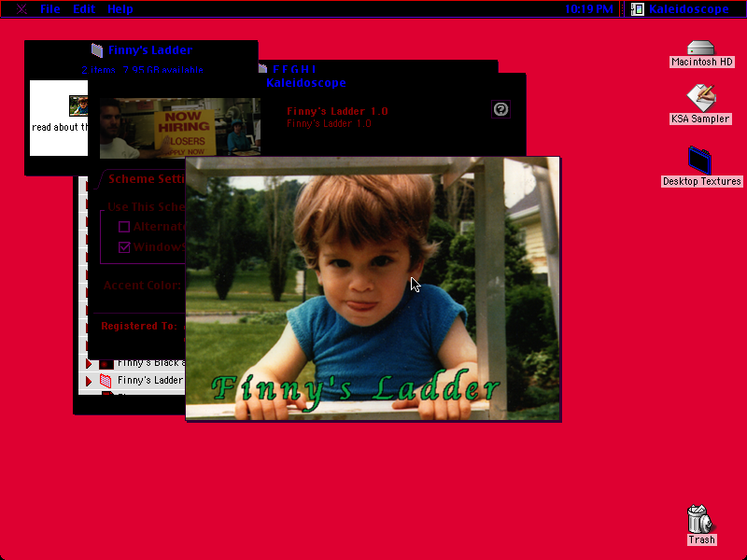Image resolution: width=747 pixels, height=560 pixels.
Task: Click the bold 'Finny's Ladder 1.0' heading
Action: click(337, 111)
